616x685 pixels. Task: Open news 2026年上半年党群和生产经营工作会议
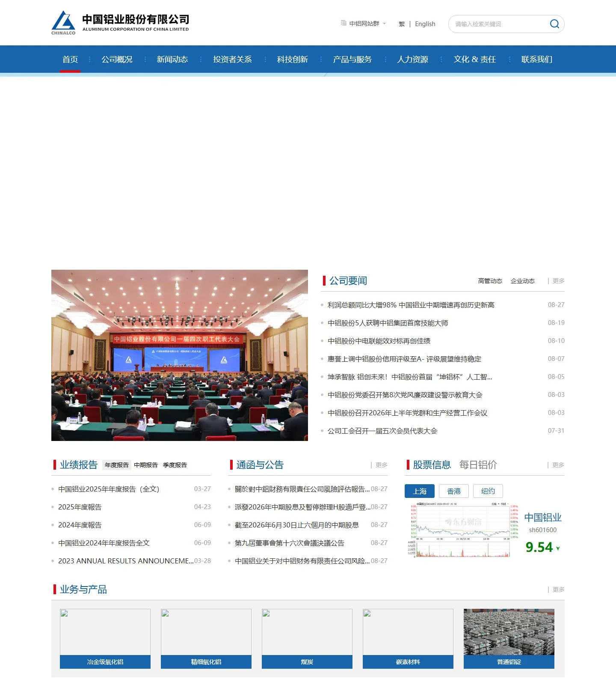pos(408,413)
